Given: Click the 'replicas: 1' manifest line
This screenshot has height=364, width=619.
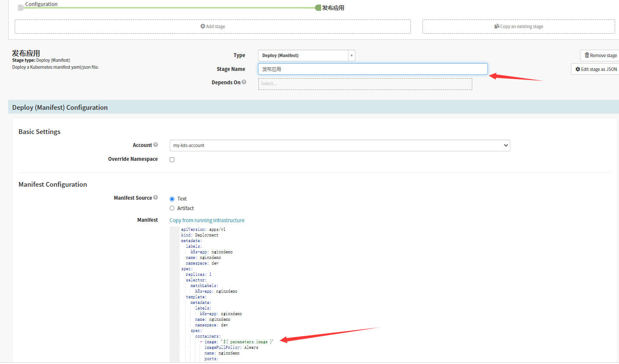Looking at the screenshot, I should [x=199, y=275].
